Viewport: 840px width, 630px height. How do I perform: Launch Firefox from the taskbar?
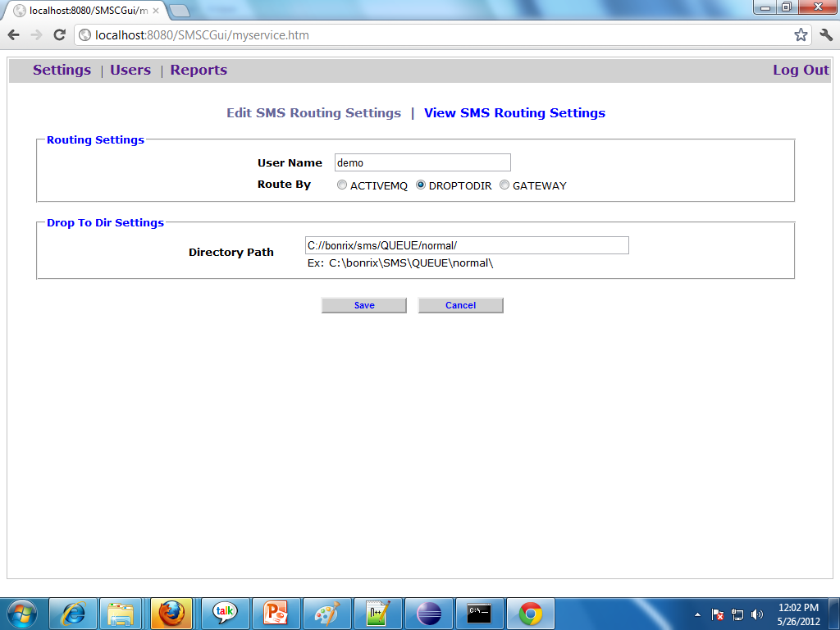171,613
